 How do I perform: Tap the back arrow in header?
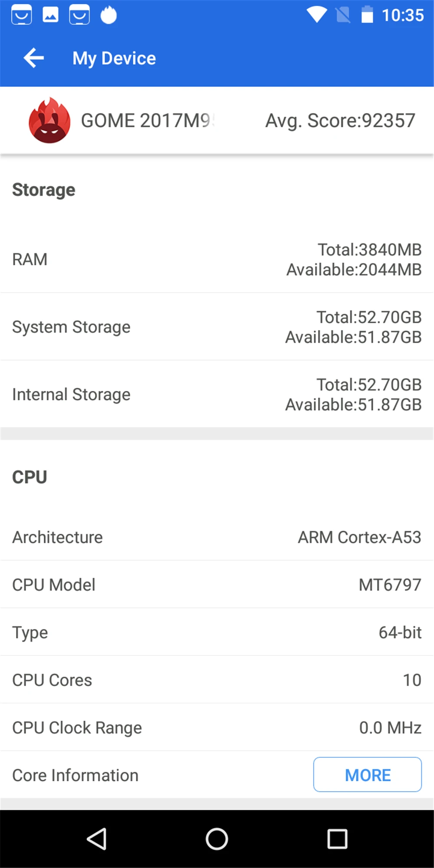click(34, 58)
